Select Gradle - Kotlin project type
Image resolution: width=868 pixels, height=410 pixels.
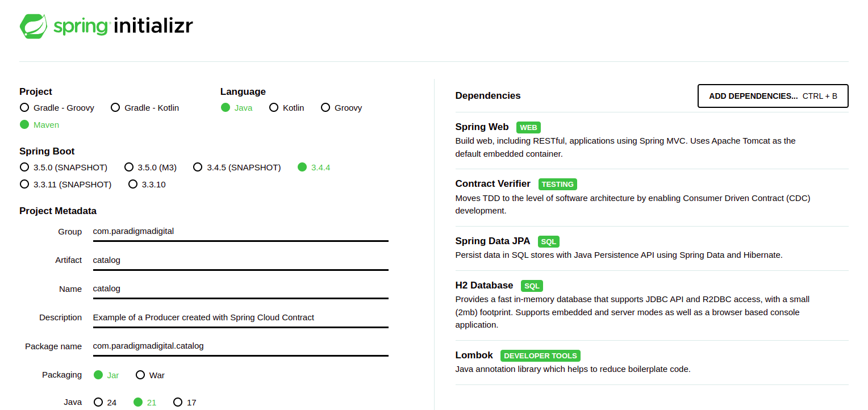pyautogui.click(x=115, y=107)
